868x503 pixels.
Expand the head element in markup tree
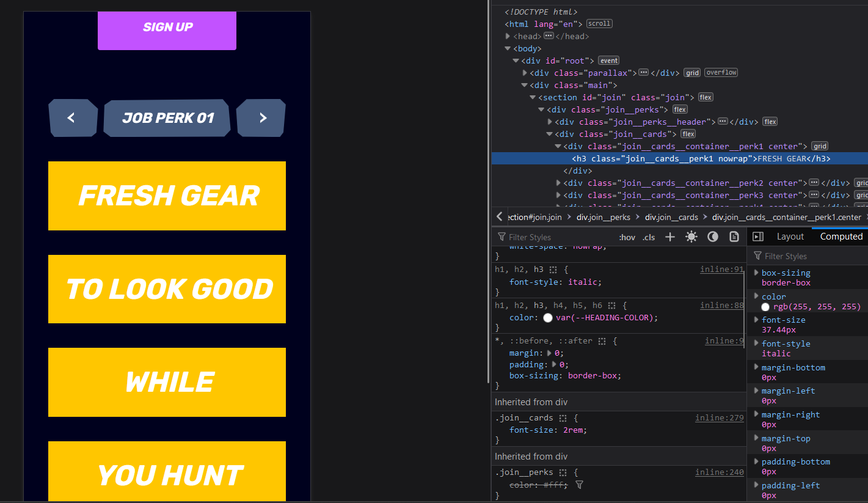(x=508, y=36)
